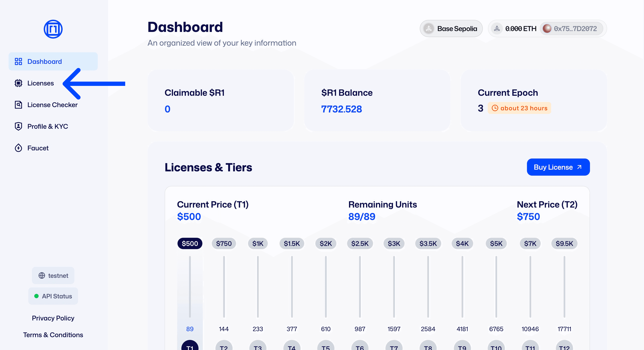The width and height of the screenshot is (644, 350).
Task: Open the API Status indicator
Action: tap(53, 296)
